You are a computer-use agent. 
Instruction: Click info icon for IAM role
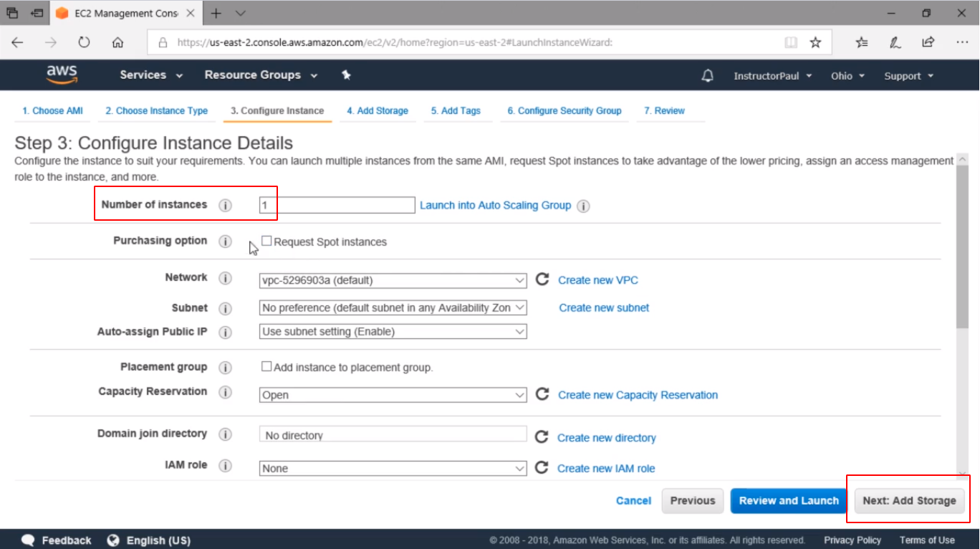click(x=225, y=466)
